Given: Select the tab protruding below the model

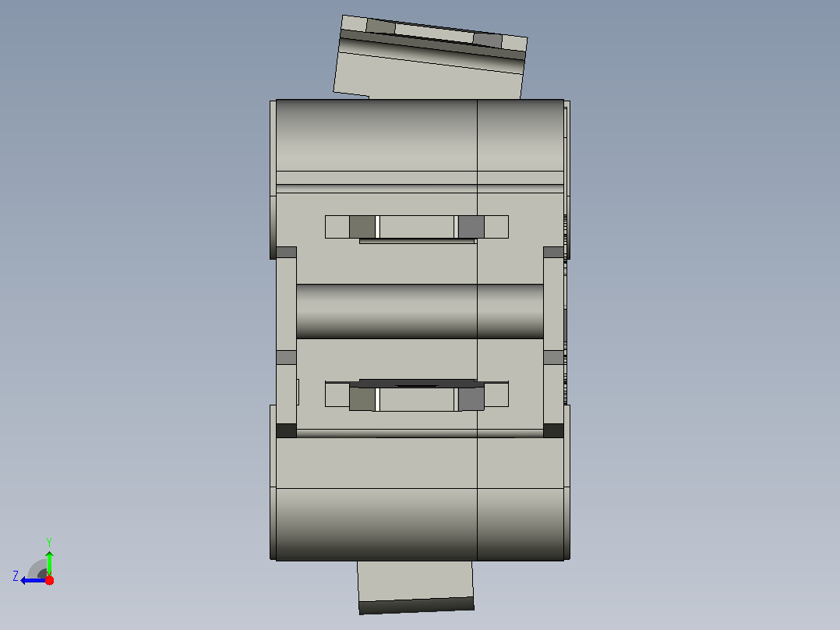Looking at the screenshot, I should point(416,587).
